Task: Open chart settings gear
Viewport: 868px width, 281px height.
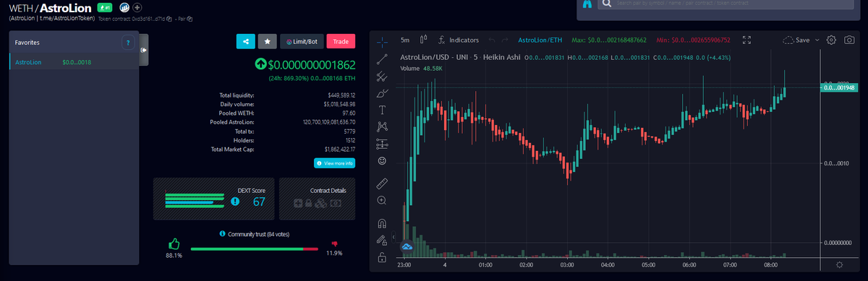Action: pyautogui.click(x=831, y=40)
